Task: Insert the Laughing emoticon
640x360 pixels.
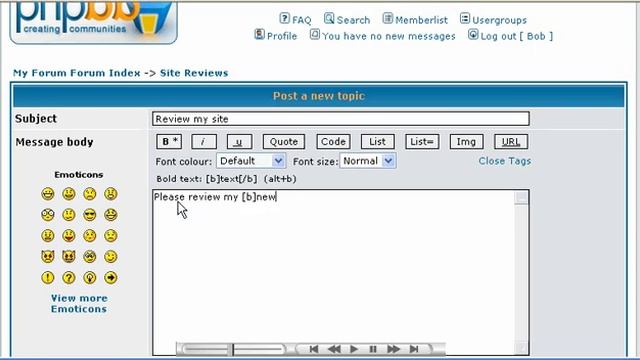Action: (111, 215)
